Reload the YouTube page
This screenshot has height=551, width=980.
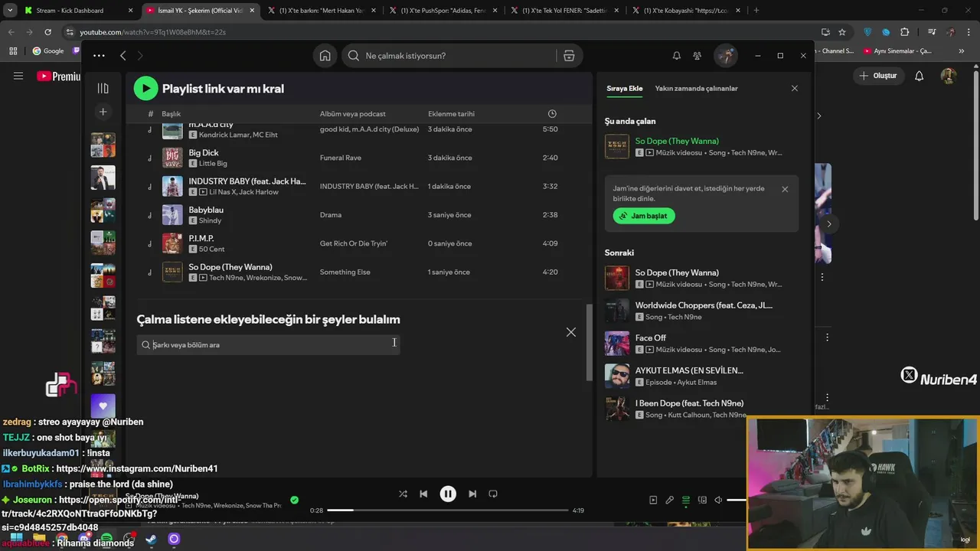pyautogui.click(x=47, y=32)
